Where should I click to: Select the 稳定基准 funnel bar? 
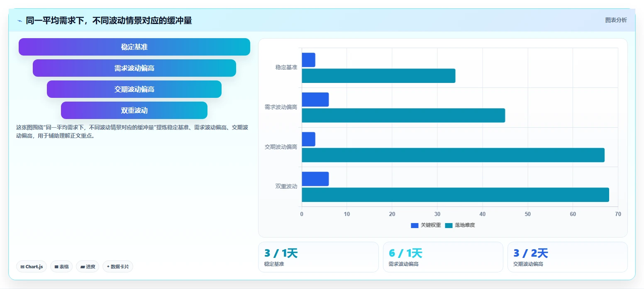[x=134, y=47]
